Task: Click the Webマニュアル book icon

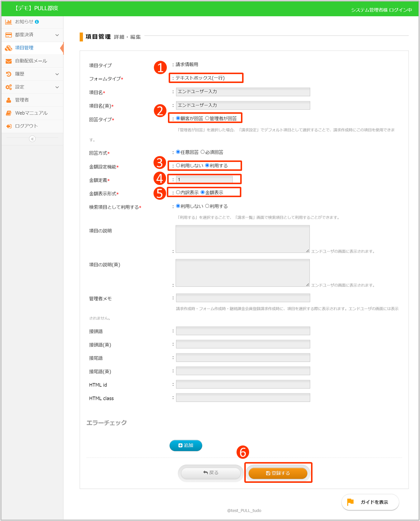Action: coord(9,113)
